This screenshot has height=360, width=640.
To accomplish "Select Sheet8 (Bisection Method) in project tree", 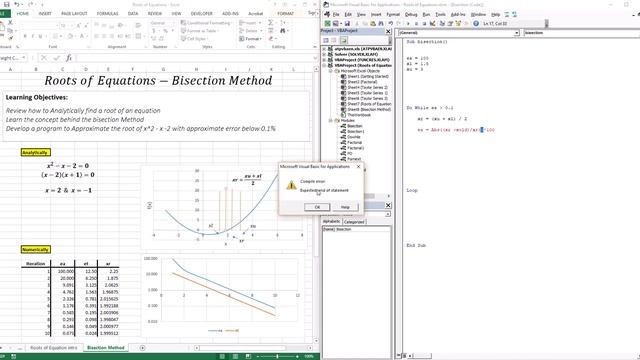I will (x=366, y=109).
